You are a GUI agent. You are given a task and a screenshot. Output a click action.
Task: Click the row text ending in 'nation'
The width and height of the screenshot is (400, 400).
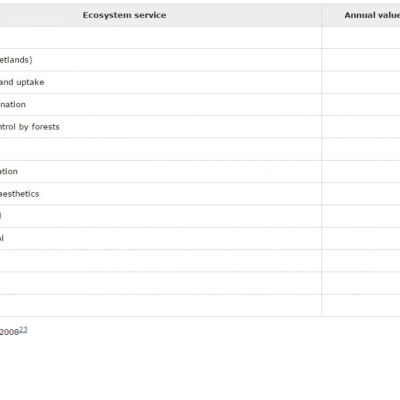pos(13,105)
